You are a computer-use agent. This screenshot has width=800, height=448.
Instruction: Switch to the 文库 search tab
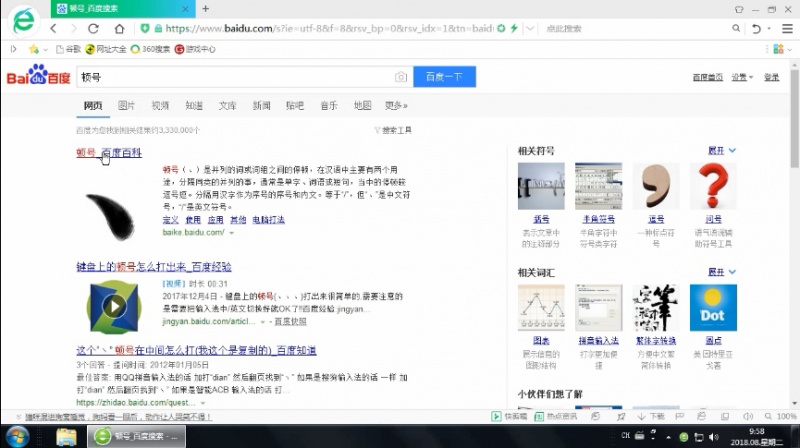click(228, 106)
